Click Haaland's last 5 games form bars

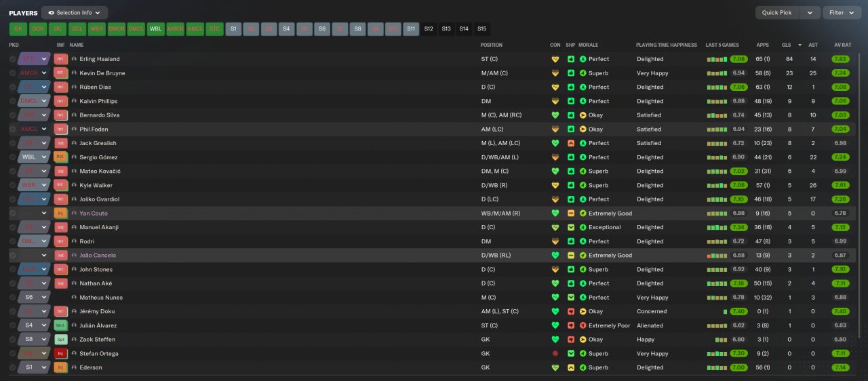[717, 59]
